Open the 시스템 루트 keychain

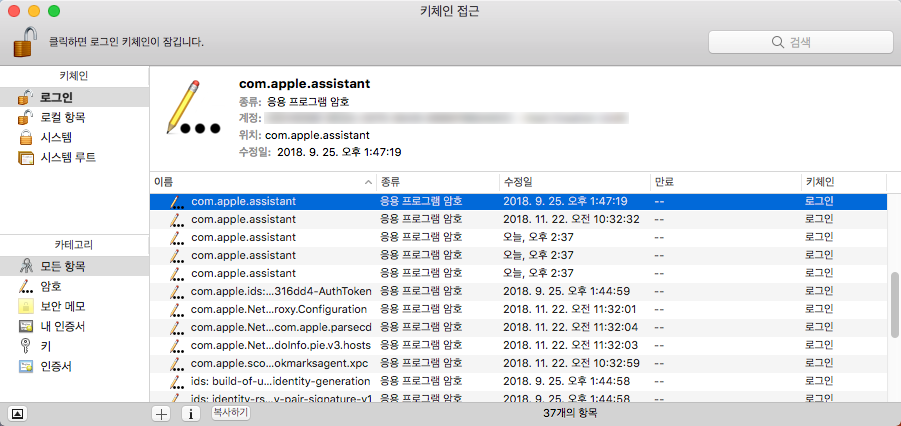pos(68,157)
